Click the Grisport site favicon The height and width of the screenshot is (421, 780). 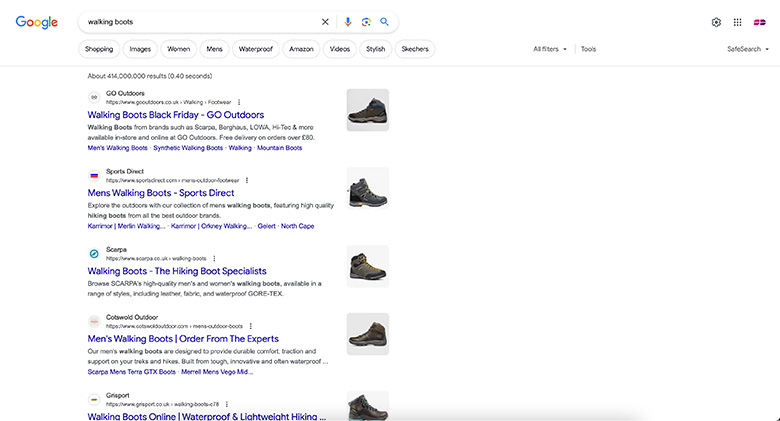point(94,400)
